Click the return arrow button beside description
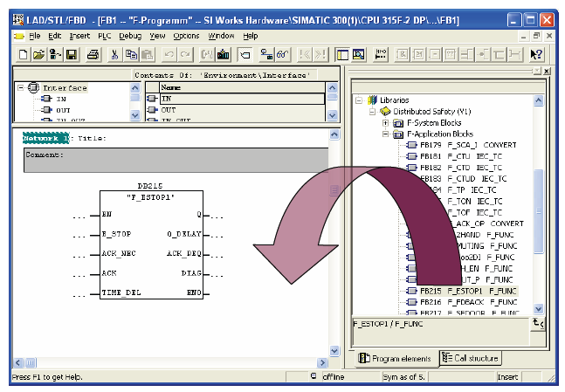 (x=538, y=323)
